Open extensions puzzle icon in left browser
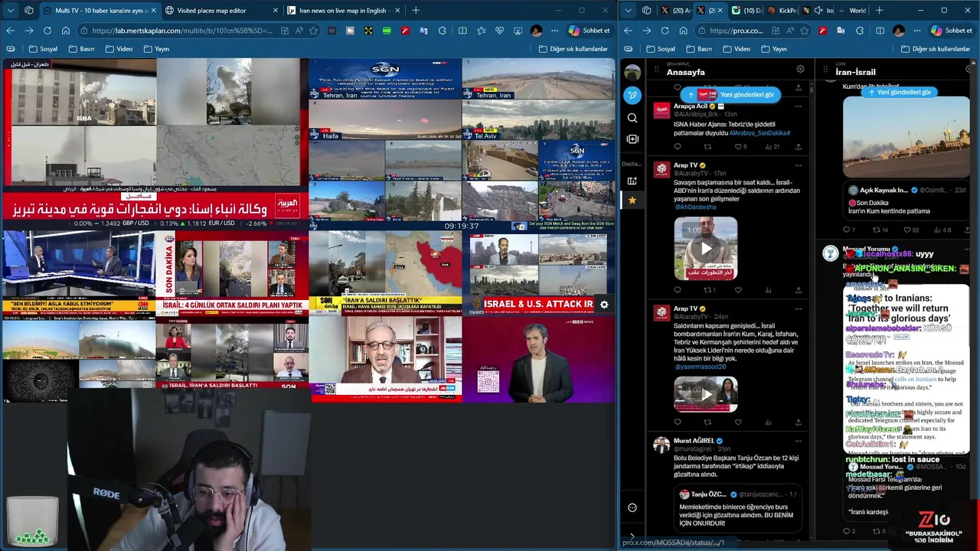The width and height of the screenshot is (980, 551). (443, 31)
